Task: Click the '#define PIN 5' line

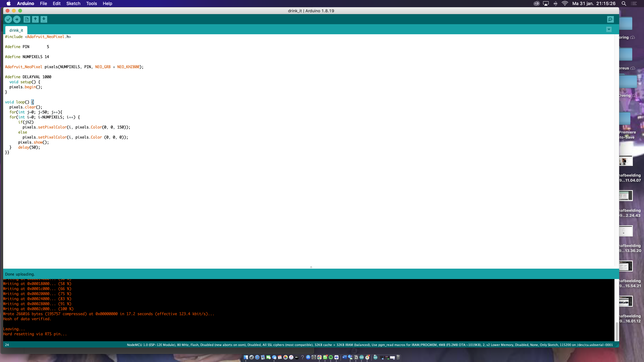Action: 27,47
